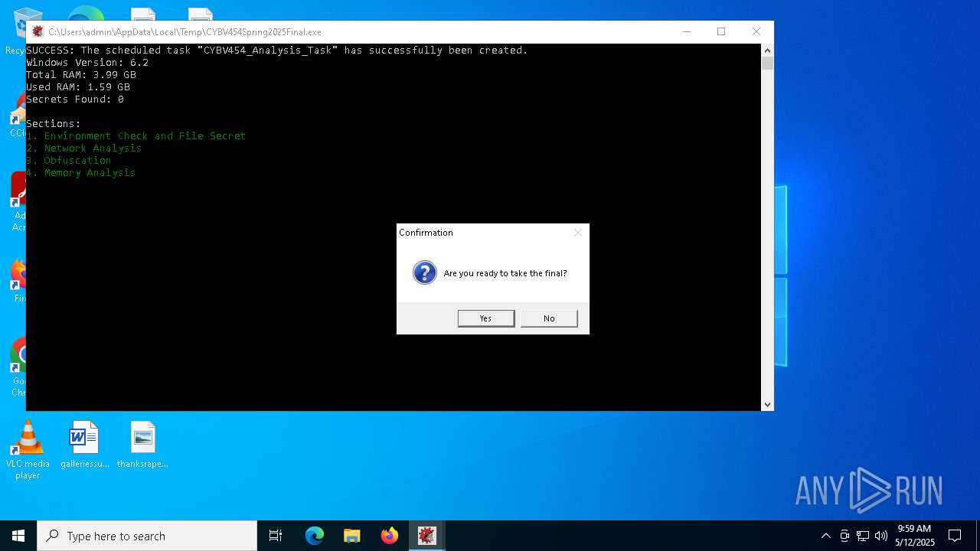Image resolution: width=980 pixels, height=551 pixels.
Task: Close the Confirmation dialog
Action: (x=578, y=233)
